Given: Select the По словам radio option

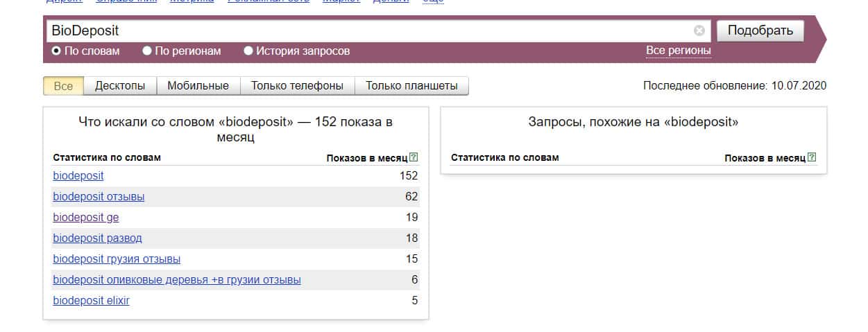Looking at the screenshot, I should coord(56,51).
